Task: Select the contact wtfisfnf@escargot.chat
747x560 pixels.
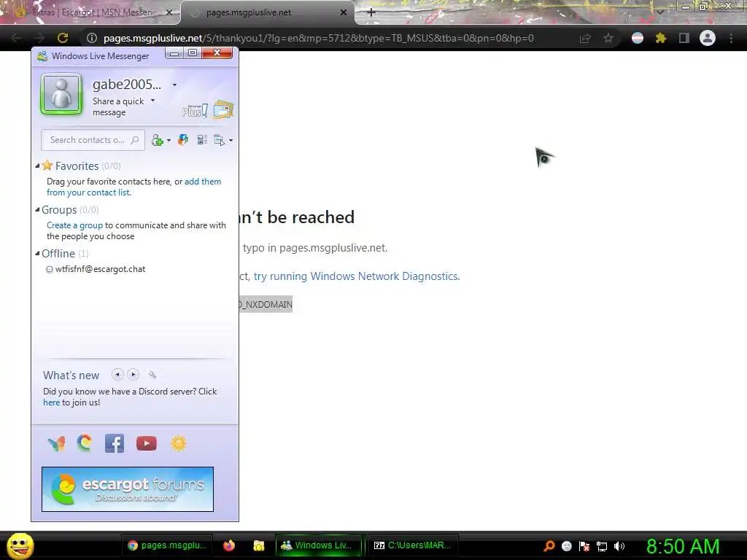Action: [100, 269]
